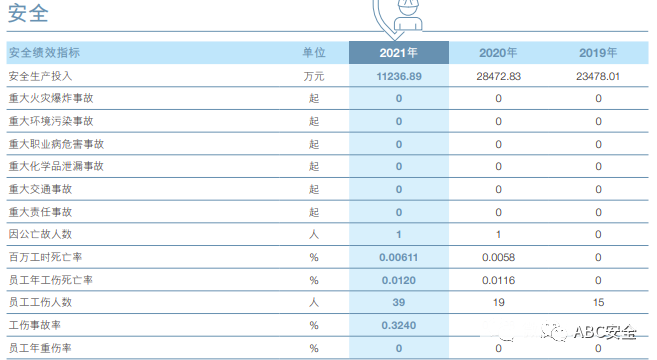Click the 安全绩效指标 header cell

click(44, 53)
